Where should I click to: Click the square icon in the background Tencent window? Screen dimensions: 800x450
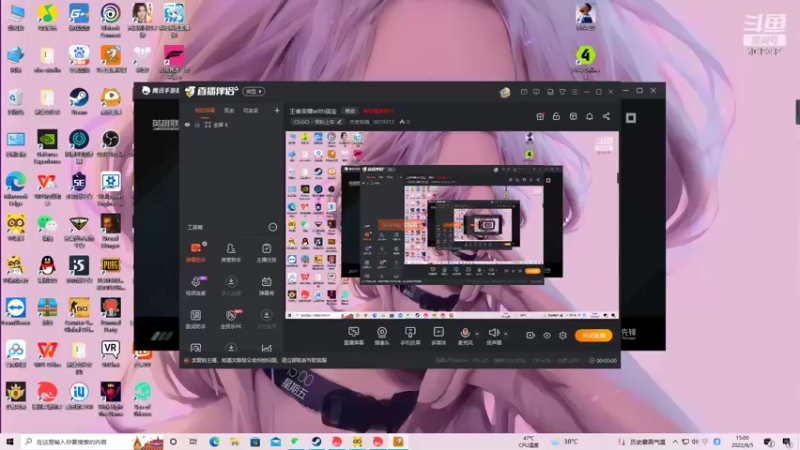631,118
